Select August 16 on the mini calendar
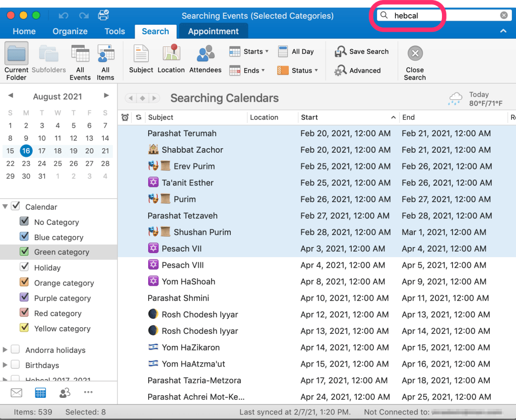This screenshot has width=516, height=420. pyautogui.click(x=26, y=150)
